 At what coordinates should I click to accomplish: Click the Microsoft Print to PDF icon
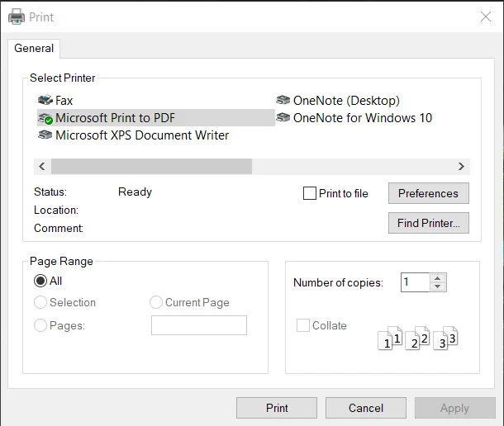[45, 118]
